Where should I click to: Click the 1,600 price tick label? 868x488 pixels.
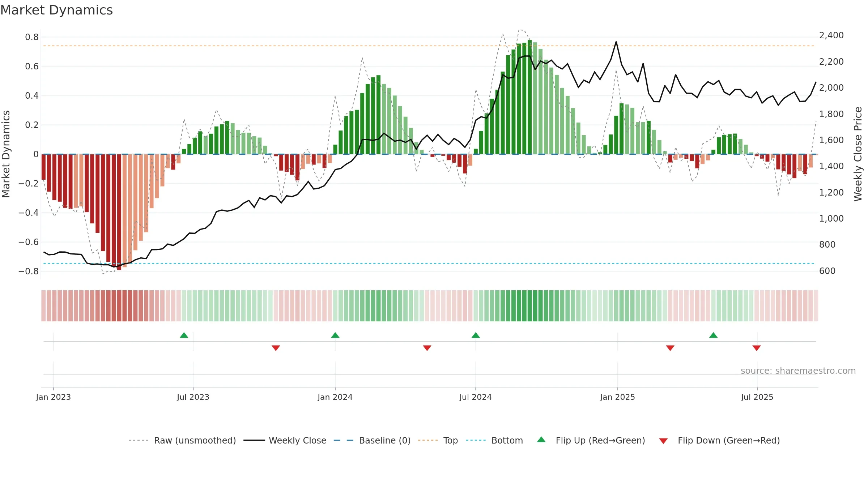831,140
